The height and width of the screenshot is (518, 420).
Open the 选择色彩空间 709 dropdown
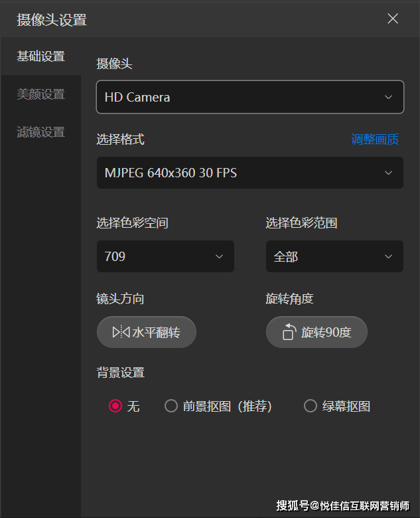click(x=165, y=256)
